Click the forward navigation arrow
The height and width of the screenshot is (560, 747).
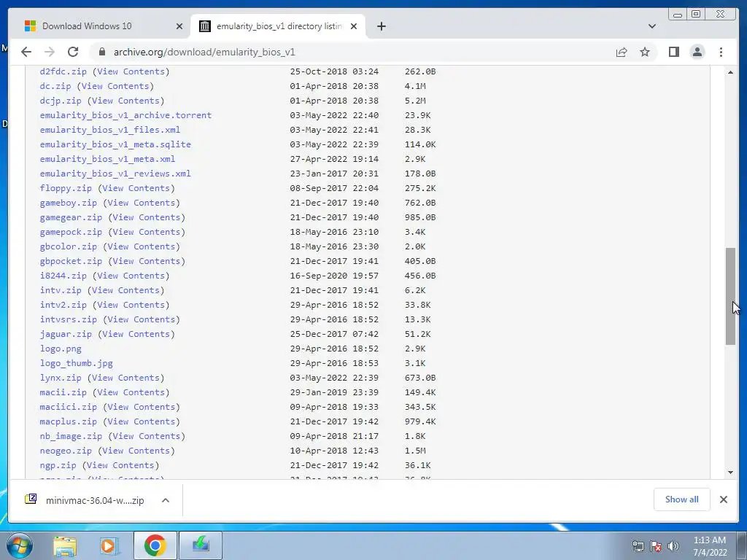50,52
